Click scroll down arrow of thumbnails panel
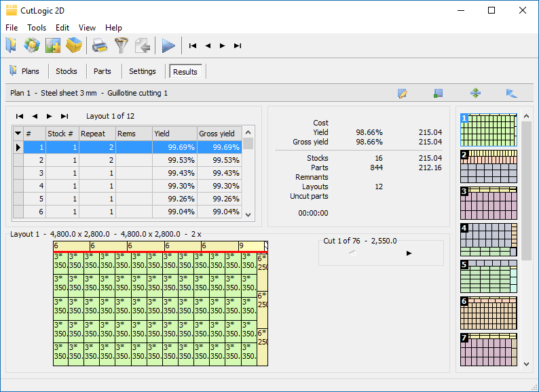539x392 pixels. pos(526,364)
